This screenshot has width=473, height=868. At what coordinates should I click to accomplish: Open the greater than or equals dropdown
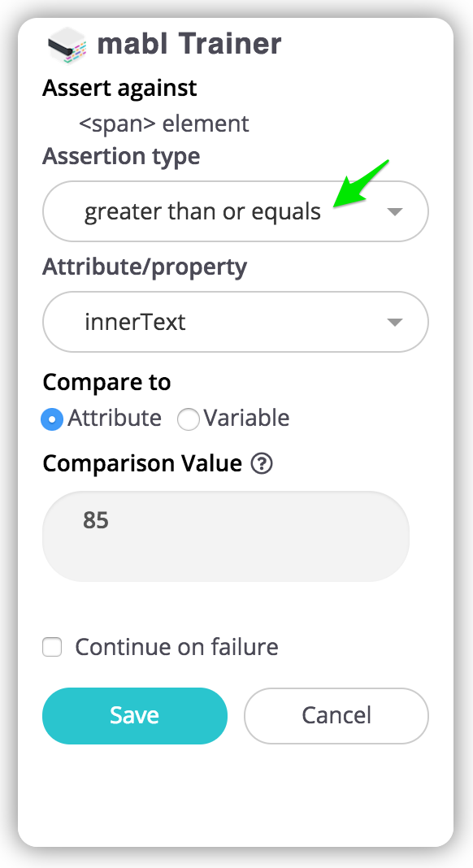tap(236, 211)
